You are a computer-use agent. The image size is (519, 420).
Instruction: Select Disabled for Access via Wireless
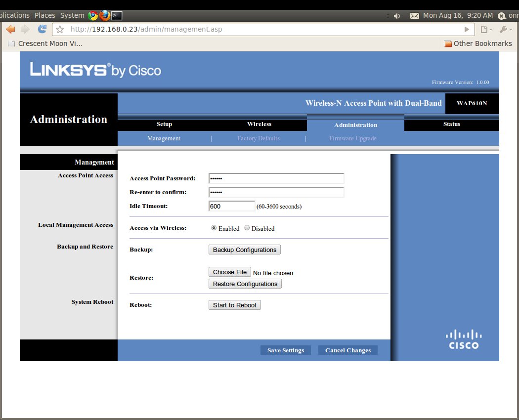pyautogui.click(x=247, y=228)
